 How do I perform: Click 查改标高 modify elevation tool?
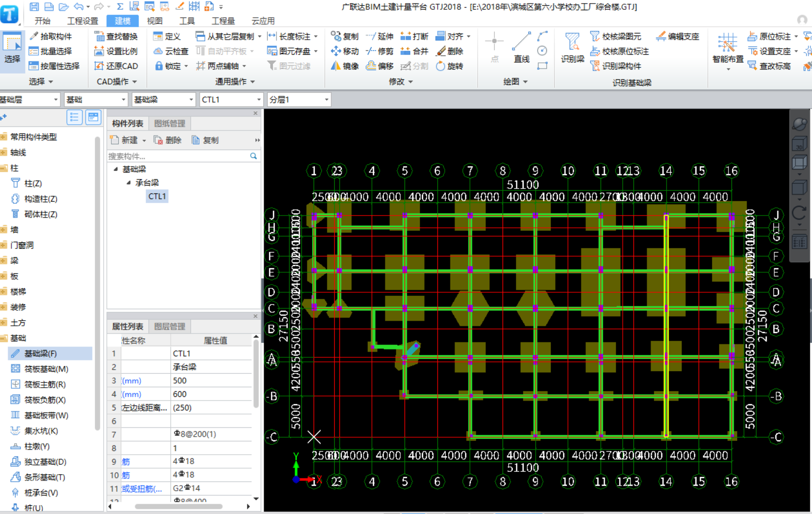[x=769, y=66]
